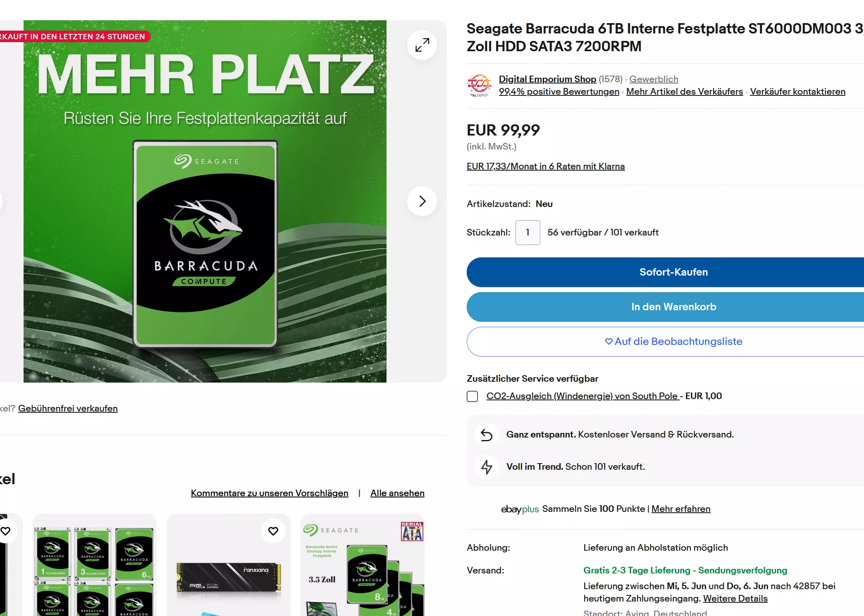Click the Stückzahl quantity field
The image size is (864, 616).
[x=527, y=233]
